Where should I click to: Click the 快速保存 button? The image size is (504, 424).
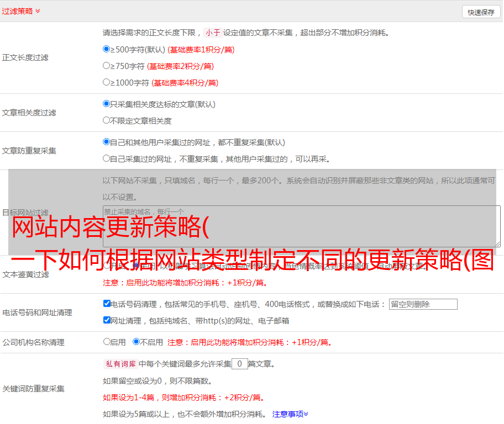coord(481,12)
